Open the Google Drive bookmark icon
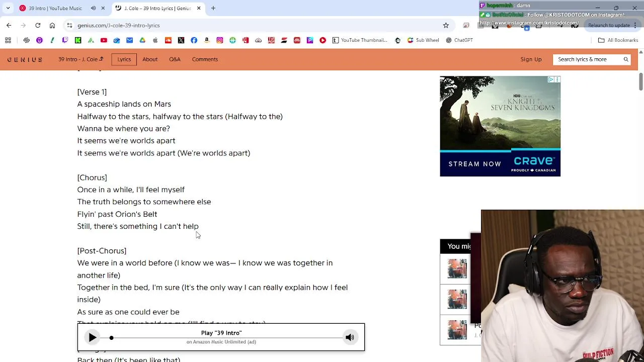 click(x=142, y=40)
